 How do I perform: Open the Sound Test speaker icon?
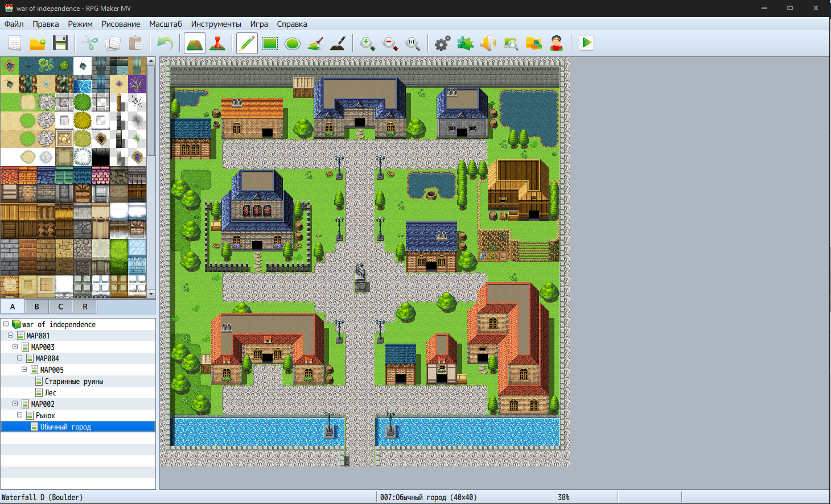[488, 43]
